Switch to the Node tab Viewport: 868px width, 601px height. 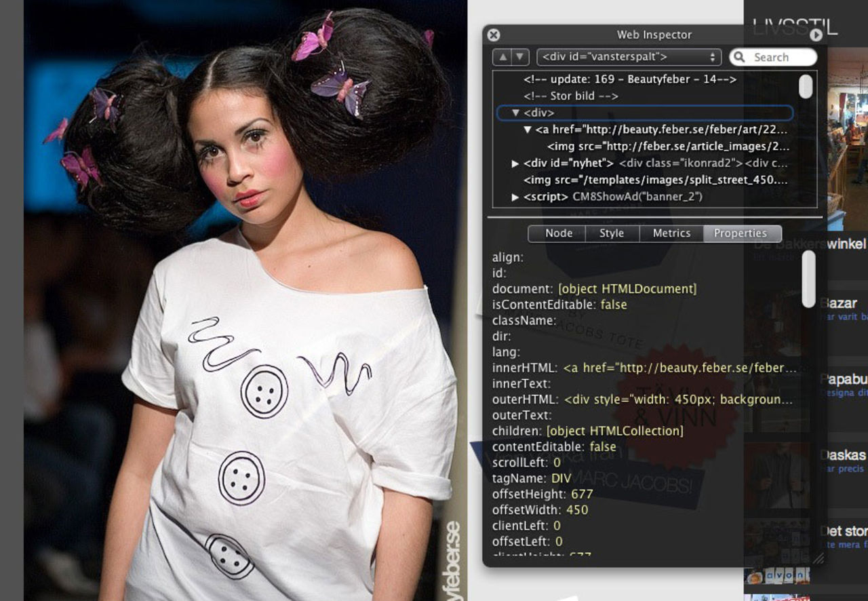[x=559, y=233]
